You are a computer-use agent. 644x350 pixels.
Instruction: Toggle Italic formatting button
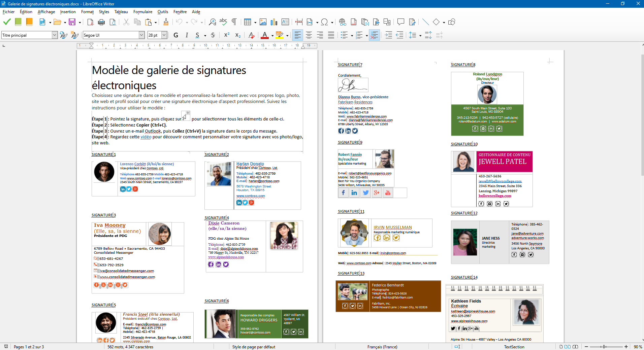(187, 35)
